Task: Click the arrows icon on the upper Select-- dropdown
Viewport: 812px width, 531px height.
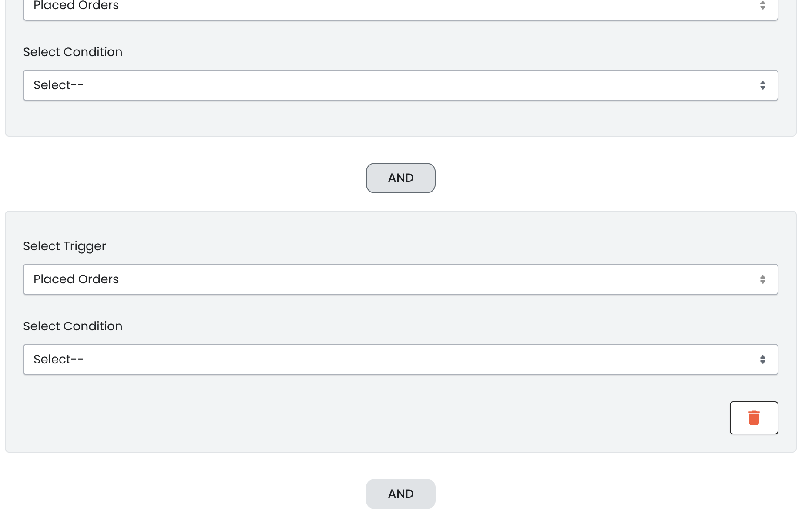Action: (762, 85)
